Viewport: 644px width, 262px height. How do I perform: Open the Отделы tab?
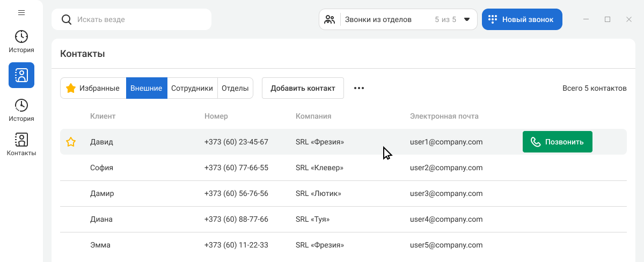(235, 88)
